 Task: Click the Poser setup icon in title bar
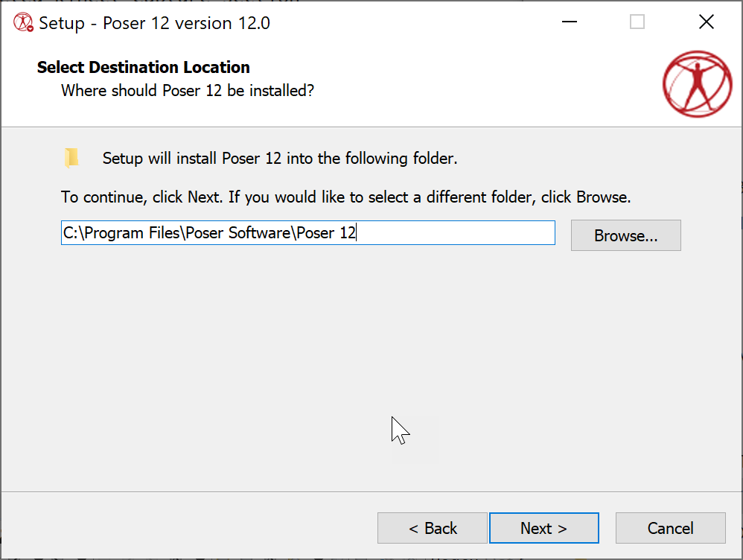click(23, 22)
